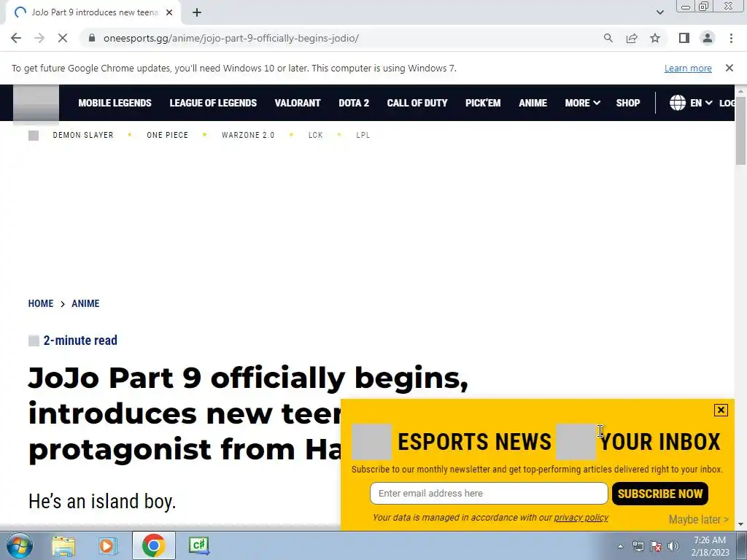Follow the Learn more link
Image resolution: width=747 pixels, height=560 pixels.
pos(688,68)
